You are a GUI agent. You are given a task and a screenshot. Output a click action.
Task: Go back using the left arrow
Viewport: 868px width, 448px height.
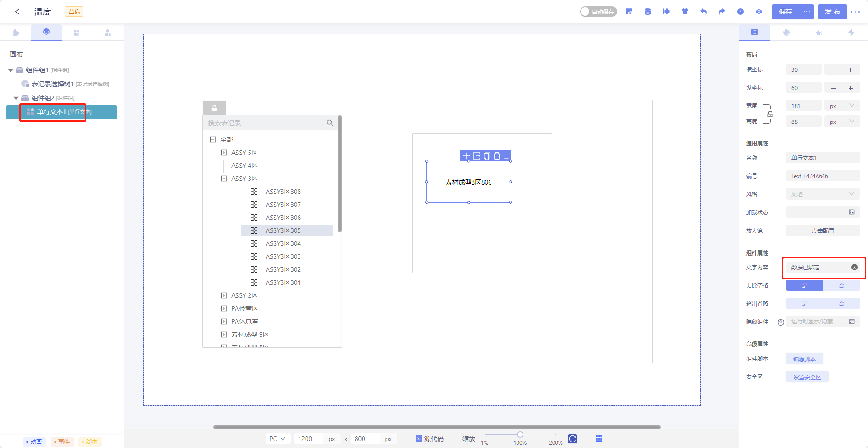[x=17, y=12]
